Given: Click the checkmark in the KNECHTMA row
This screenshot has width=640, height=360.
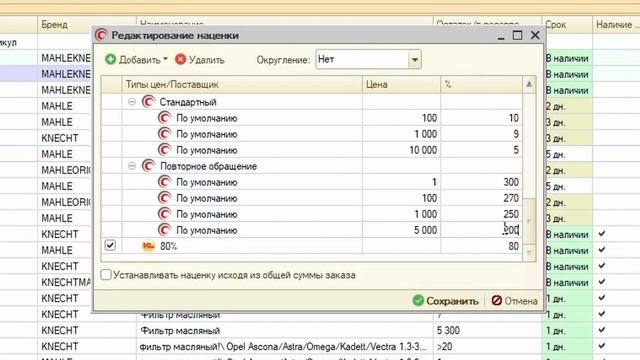Looking at the screenshot, I should (602, 282).
